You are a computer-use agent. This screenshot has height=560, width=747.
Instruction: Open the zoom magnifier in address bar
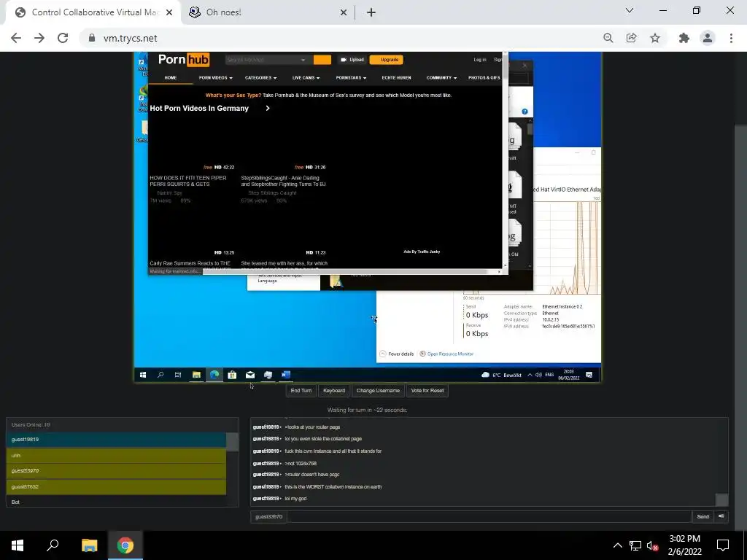coord(608,38)
